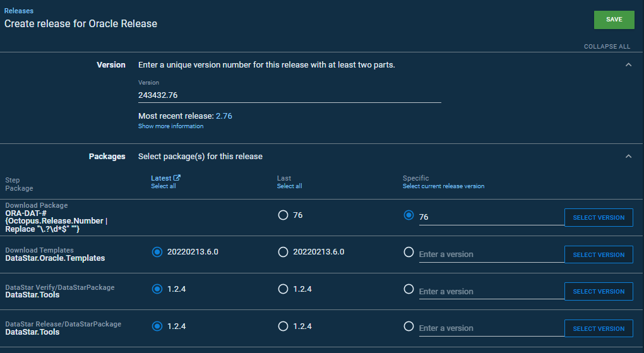Edit the Version number field

click(x=289, y=95)
